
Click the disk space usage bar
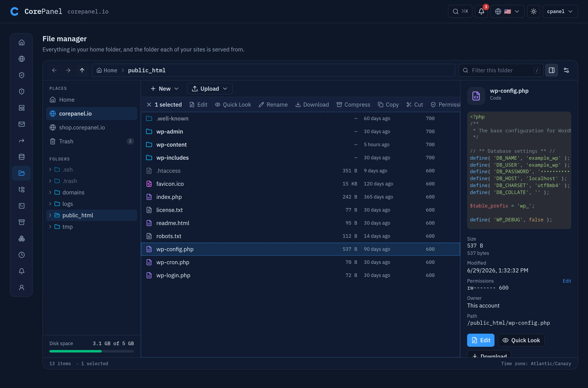coord(91,351)
